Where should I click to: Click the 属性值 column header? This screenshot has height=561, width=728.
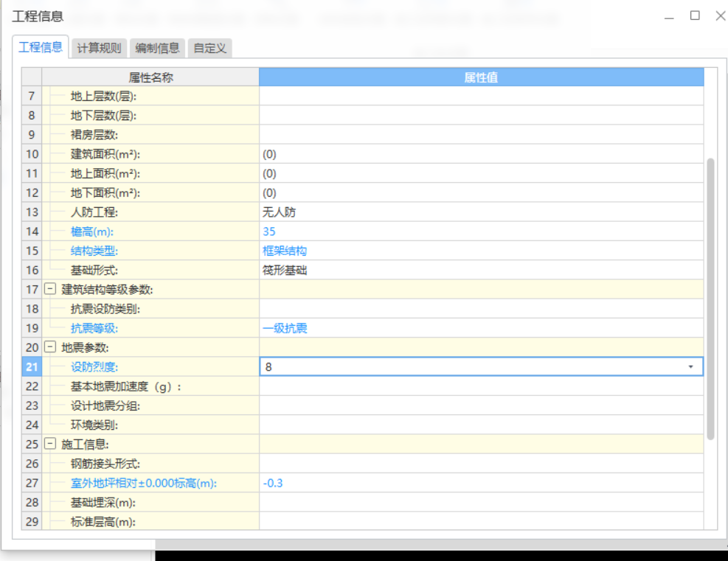click(481, 77)
